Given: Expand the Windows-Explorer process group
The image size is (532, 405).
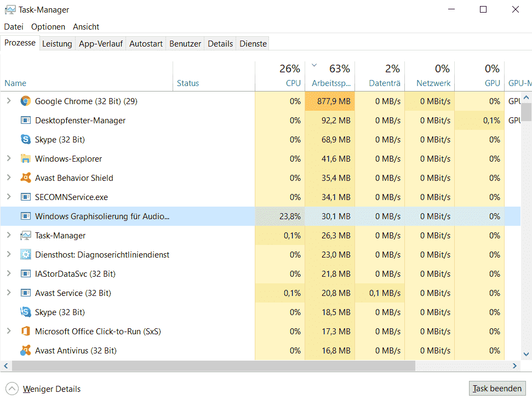Looking at the screenshot, I should pyautogui.click(x=9, y=158).
